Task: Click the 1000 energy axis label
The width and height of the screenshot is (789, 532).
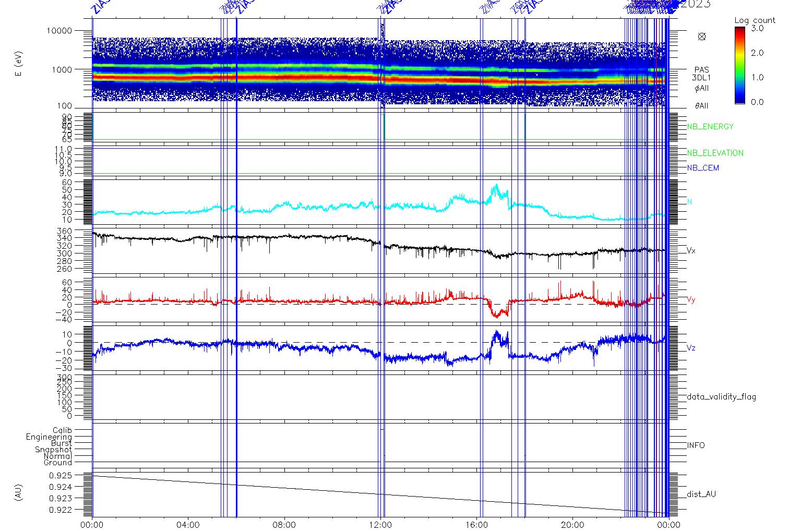Action: coord(62,69)
